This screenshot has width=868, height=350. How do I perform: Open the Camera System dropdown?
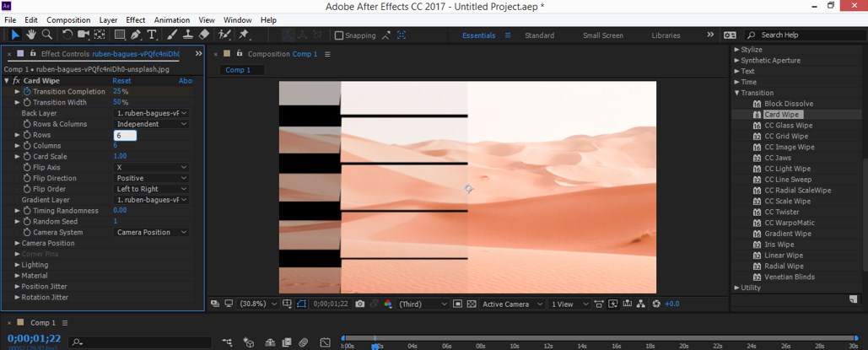click(x=151, y=232)
